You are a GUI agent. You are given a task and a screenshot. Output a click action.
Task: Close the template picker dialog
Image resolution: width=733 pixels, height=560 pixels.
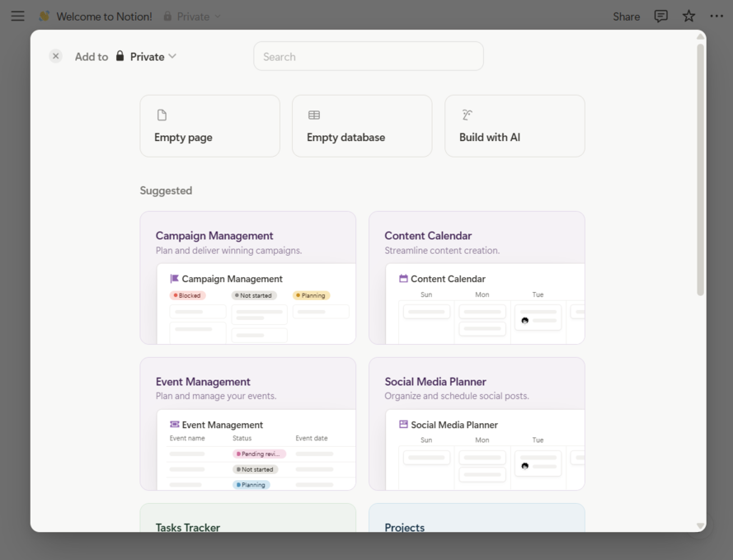[x=55, y=56]
